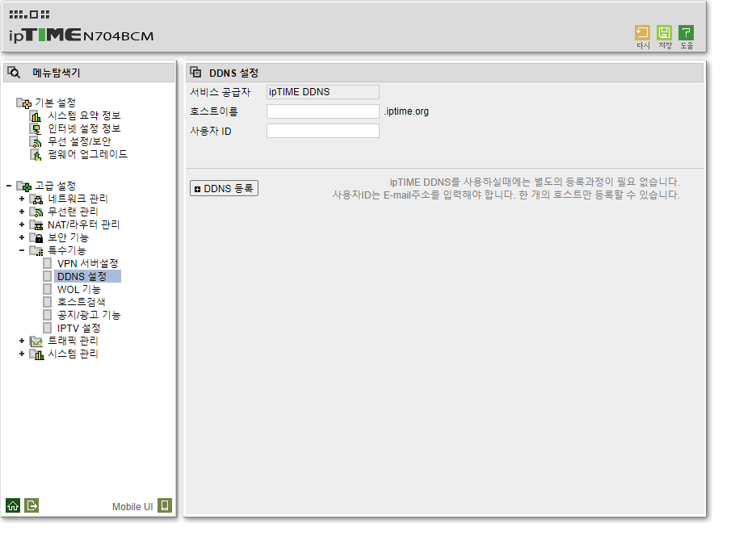This screenshot has height=549, width=756.
Task: Click the 시스템 요약 정보 chart icon
Action: [x=36, y=116]
